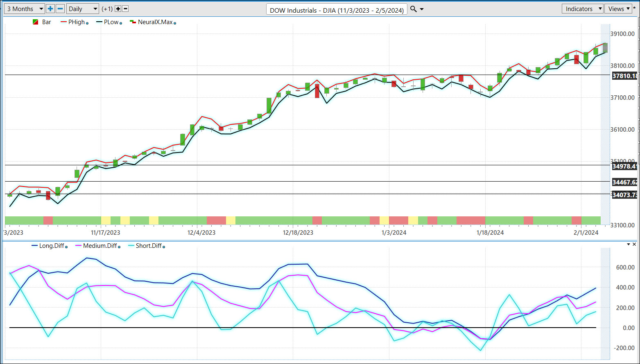Viewport: 640px width, 364px height.
Task: Click the dot next to Medium.Diff legend
Action: tap(120, 247)
